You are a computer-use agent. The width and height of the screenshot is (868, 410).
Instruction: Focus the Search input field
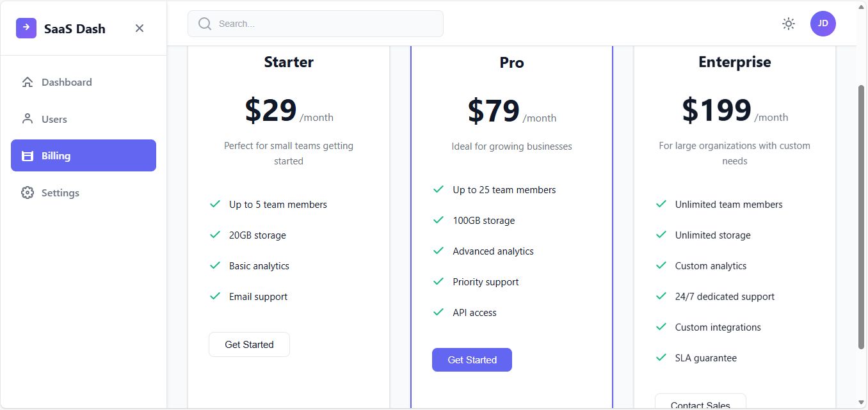tap(326, 24)
